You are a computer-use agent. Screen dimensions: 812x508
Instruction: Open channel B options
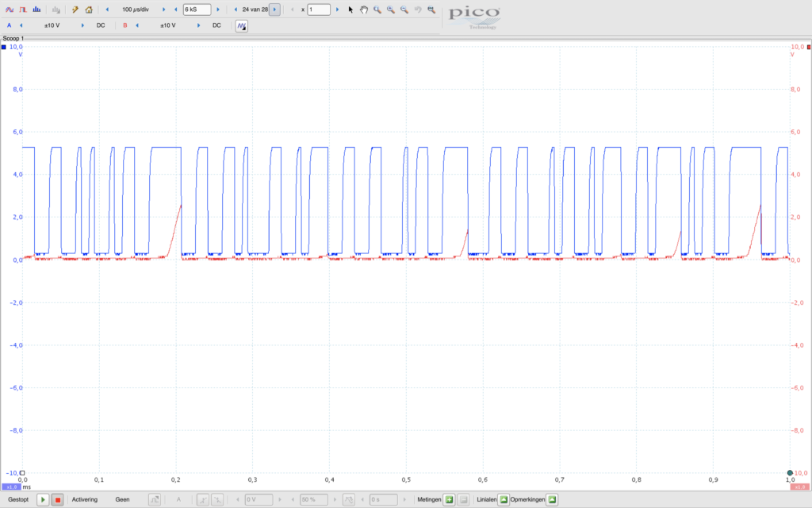[x=124, y=25]
